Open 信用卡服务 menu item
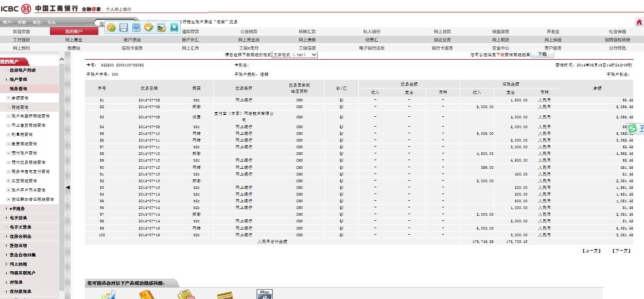The width and height of the screenshot is (644, 299). [132, 48]
